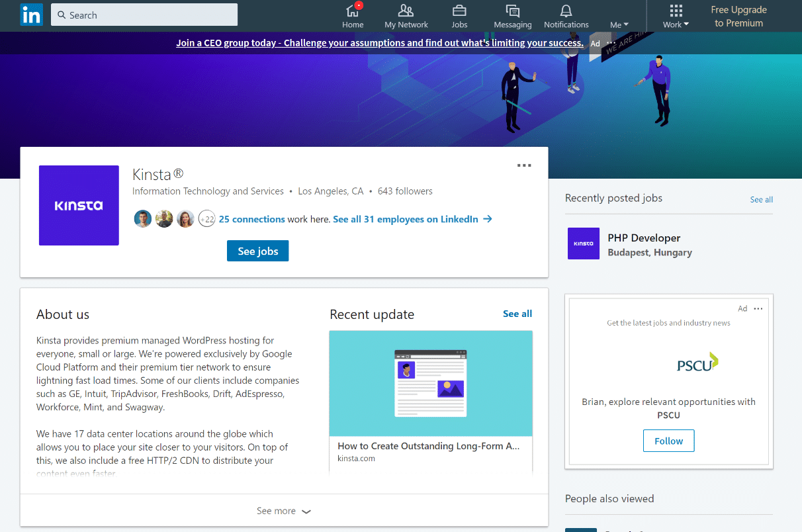Open See all 31 employees link
Screen dimensions: 802x532
(406, 219)
